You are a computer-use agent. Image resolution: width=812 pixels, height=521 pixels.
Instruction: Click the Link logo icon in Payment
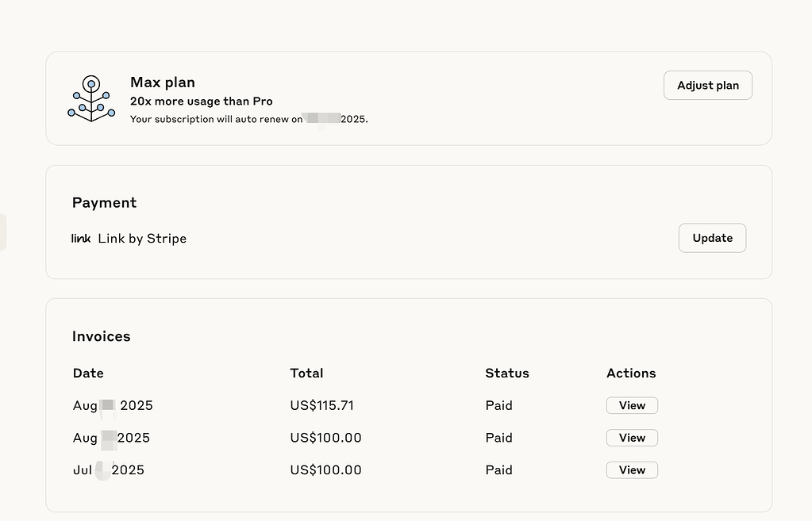(81, 238)
